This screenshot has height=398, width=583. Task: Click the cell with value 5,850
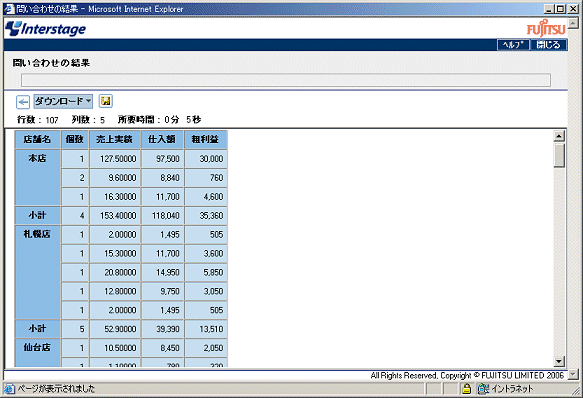click(x=206, y=273)
